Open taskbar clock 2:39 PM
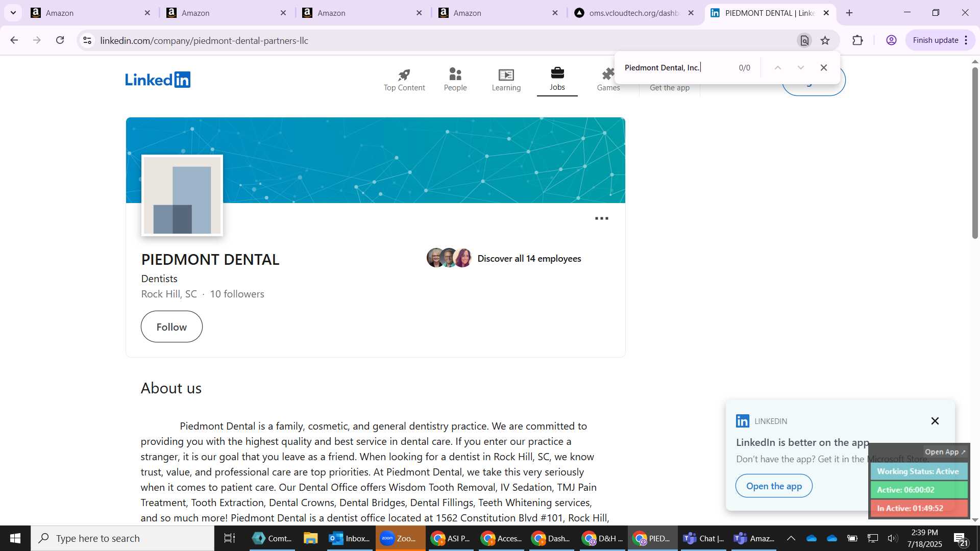The height and width of the screenshot is (551, 980). coord(925,538)
